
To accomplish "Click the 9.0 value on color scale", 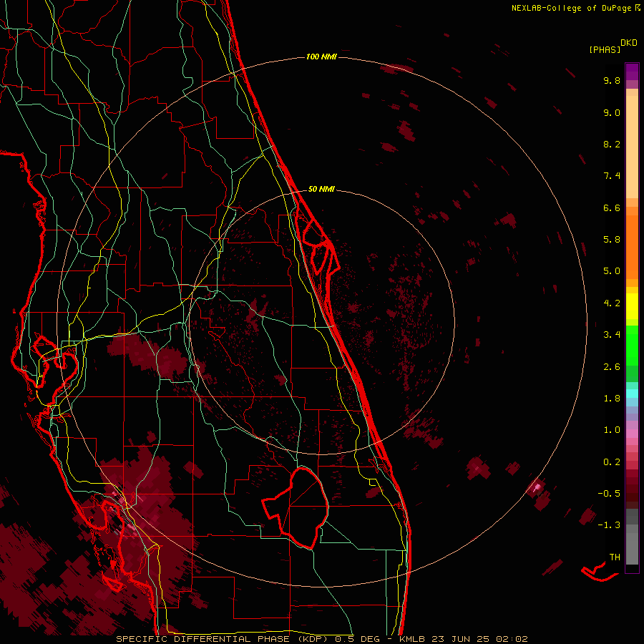I will click(x=612, y=112).
